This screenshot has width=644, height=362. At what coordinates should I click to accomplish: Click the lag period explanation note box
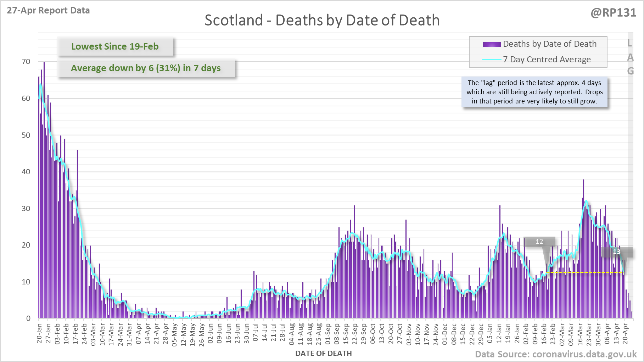coord(534,92)
